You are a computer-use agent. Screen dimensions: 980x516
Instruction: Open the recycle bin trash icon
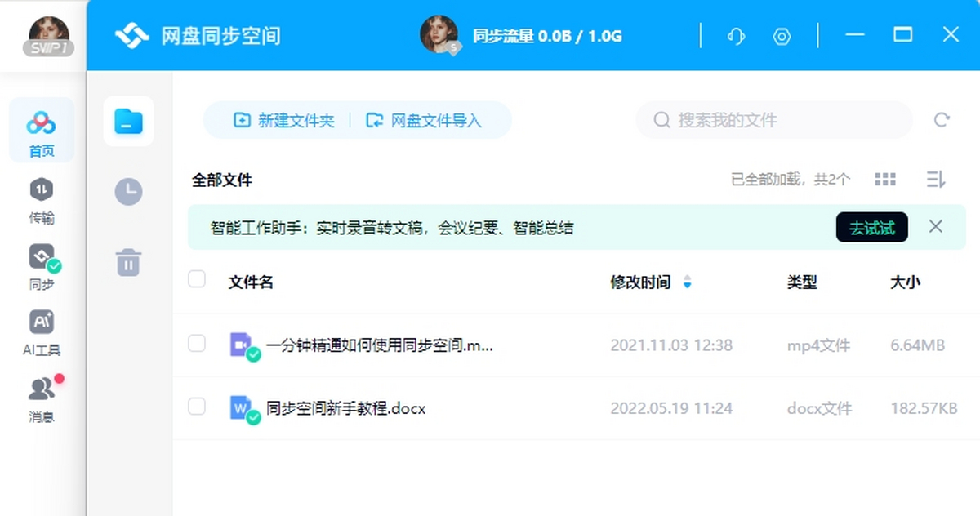coord(128,263)
